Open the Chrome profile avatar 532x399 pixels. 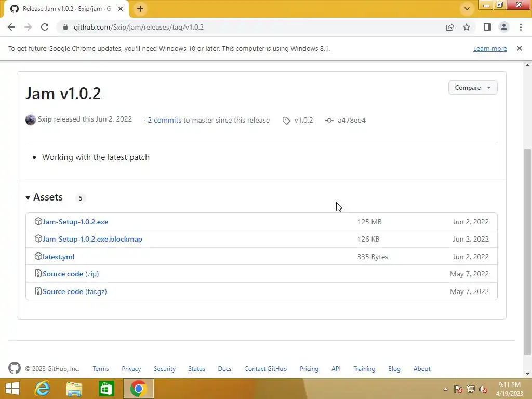[x=504, y=27]
